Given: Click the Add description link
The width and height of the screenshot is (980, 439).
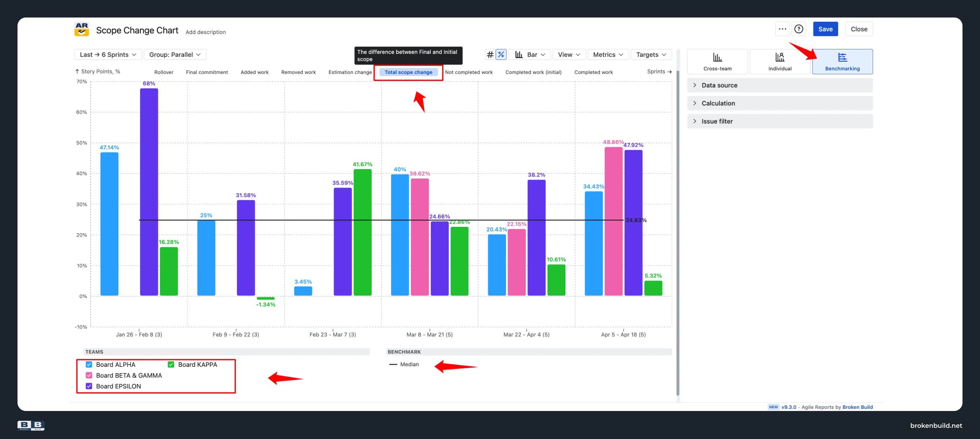Looking at the screenshot, I should [206, 32].
